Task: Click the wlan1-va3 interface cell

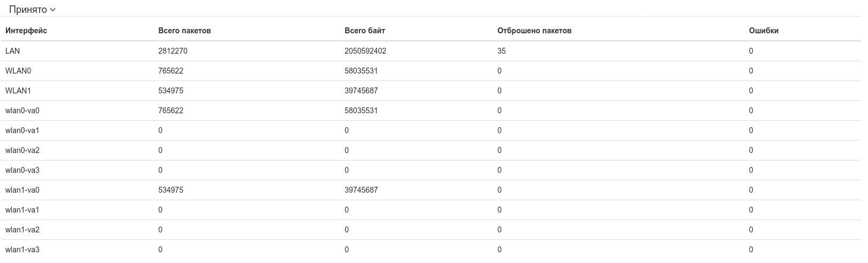Action: 23,250
